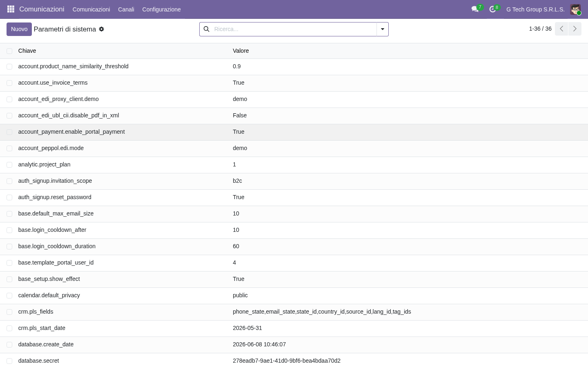
Task: Open the Configurazione menu
Action: click(x=161, y=9)
